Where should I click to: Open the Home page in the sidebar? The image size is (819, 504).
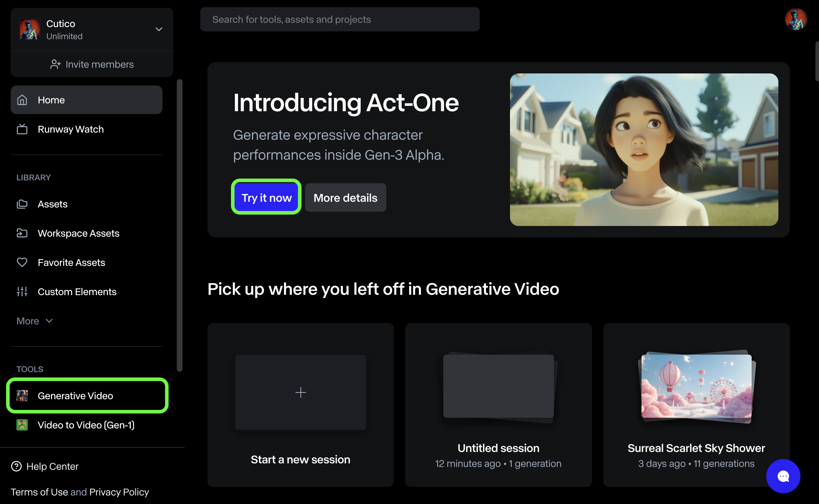(x=87, y=100)
